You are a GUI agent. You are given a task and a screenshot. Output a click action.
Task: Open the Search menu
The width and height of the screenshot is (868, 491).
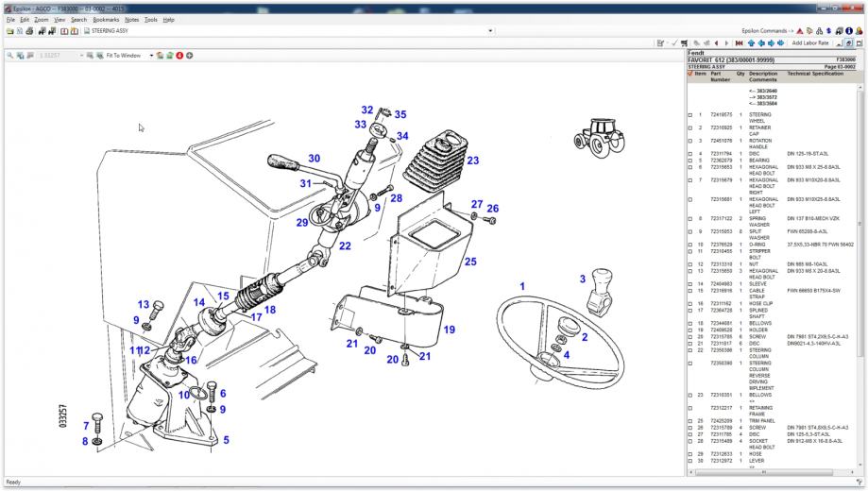click(78, 20)
